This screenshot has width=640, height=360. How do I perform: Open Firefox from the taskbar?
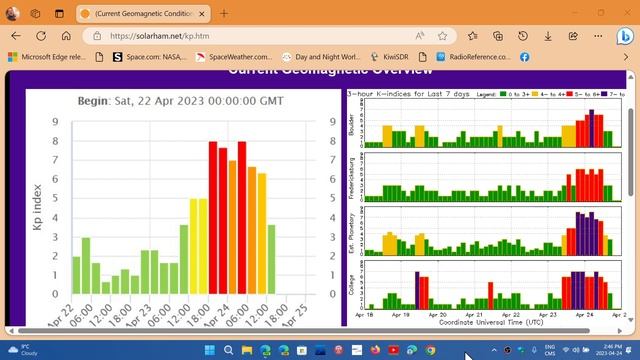click(x=375, y=350)
